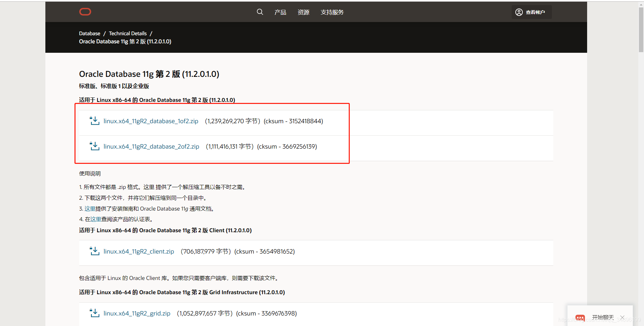Open the 资源 menu

tap(303, 12)
